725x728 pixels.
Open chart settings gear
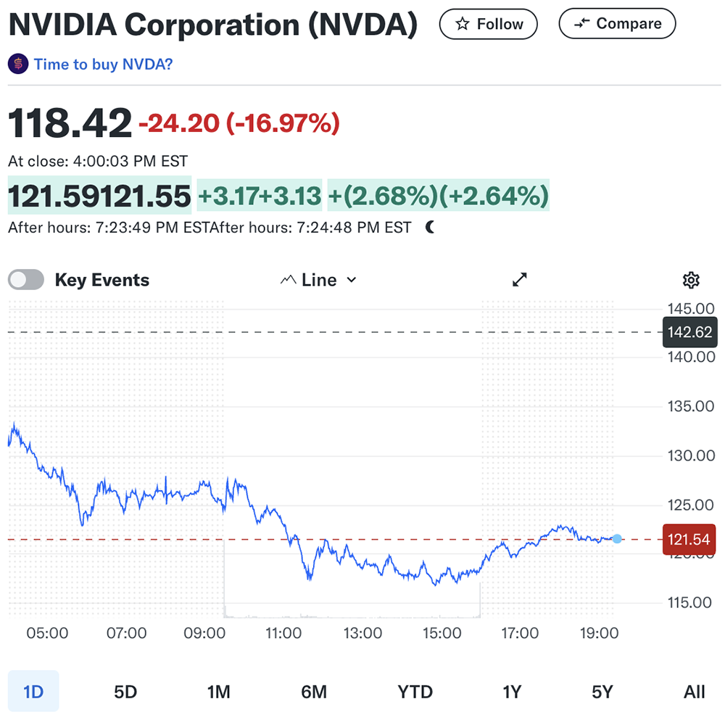[x=691, y=281]
